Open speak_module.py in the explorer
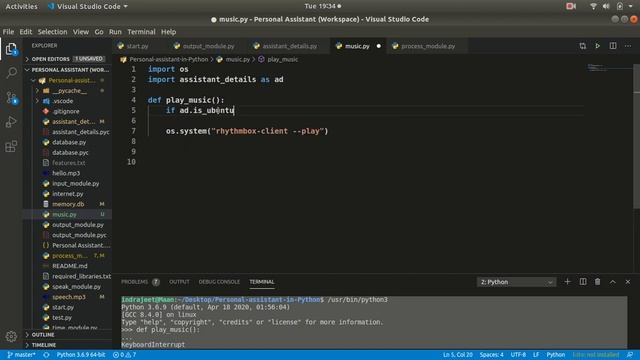 67,287
